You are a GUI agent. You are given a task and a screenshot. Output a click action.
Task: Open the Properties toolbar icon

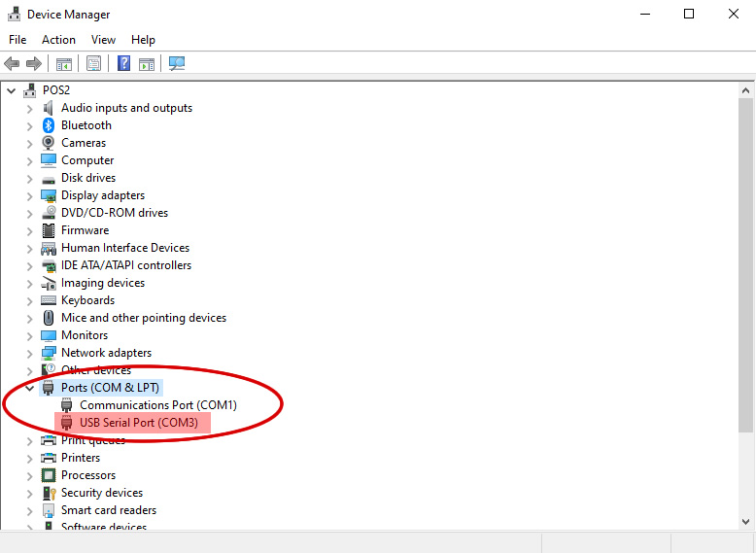click(x=93, y=64)
